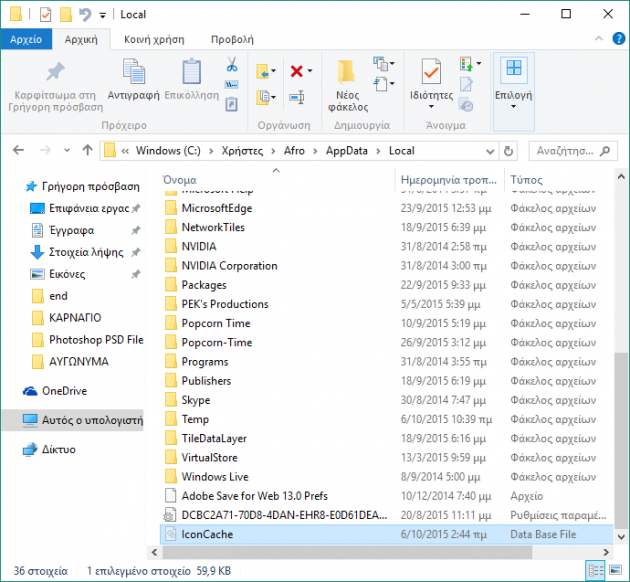Click the paste shortcut icon
Viewport: 630px width, 582px height.
231,104
